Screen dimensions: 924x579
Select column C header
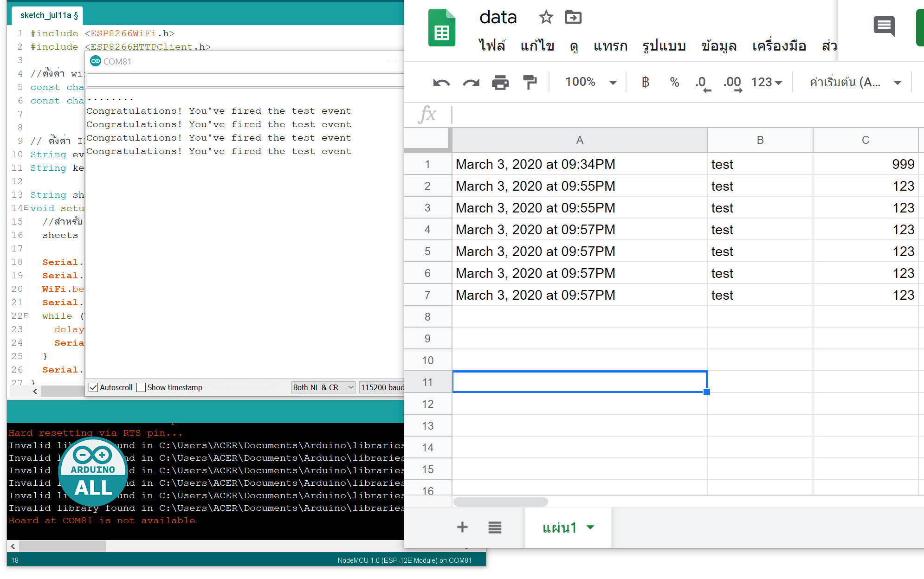(x=866, y=140)
